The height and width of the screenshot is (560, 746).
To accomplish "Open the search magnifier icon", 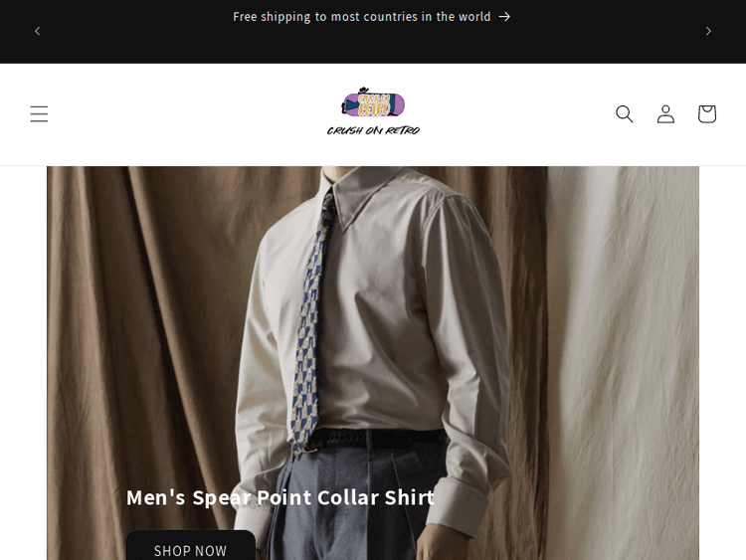I will (625, 114).
